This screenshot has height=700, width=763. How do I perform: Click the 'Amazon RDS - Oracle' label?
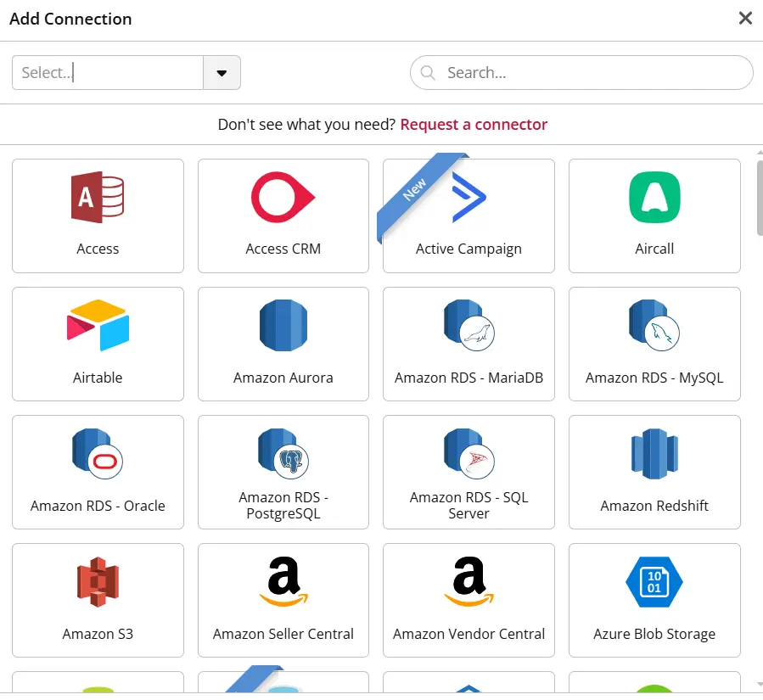pyautogui.click(x=98, y=506)
